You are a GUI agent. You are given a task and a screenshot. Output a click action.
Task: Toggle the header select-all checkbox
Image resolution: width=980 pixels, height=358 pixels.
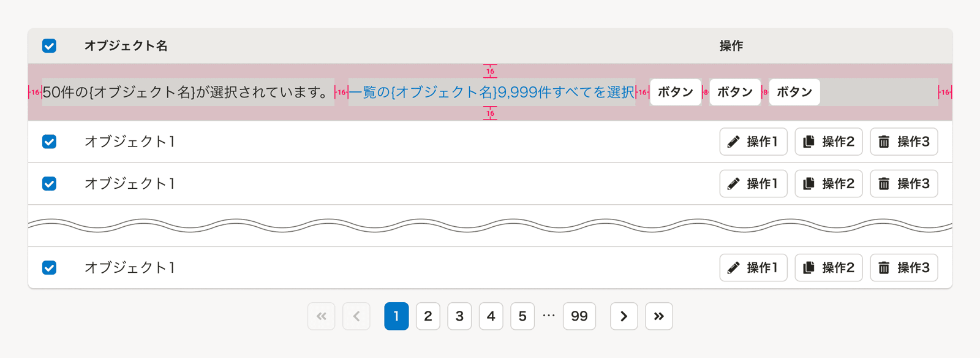[x=50, y=46]
